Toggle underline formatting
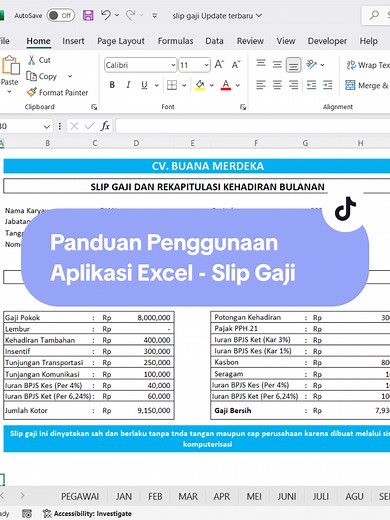This screenshot has width=390, height=520. pos(144,85)
